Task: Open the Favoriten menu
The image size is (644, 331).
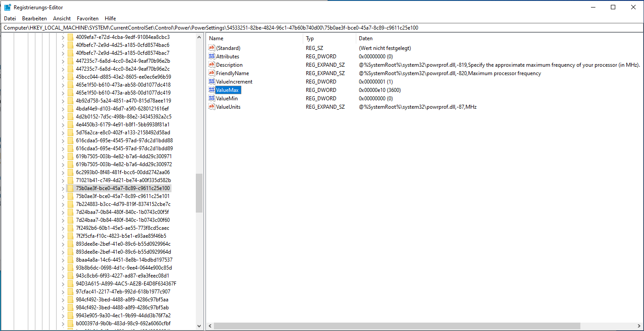Action: click(x=88, y=18)
